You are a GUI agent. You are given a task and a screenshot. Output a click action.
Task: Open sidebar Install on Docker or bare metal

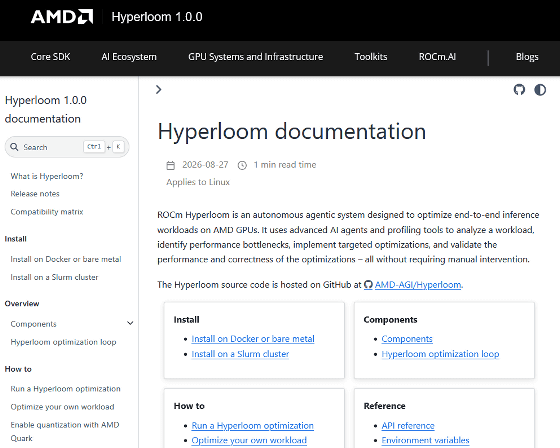[66, 259]
